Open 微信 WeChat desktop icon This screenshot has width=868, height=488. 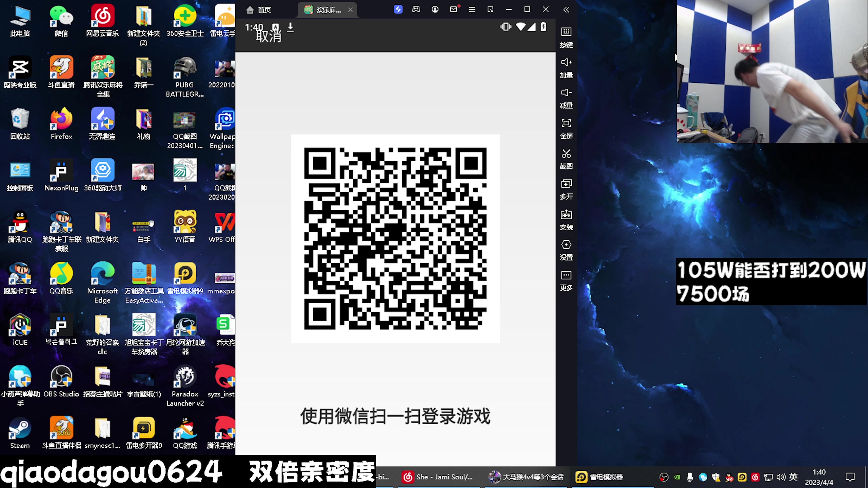tap(61, 21)
